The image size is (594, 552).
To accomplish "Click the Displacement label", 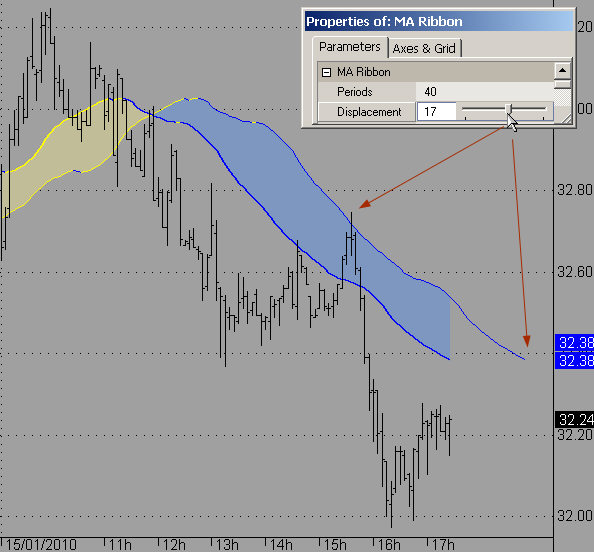I will [369, 112].
